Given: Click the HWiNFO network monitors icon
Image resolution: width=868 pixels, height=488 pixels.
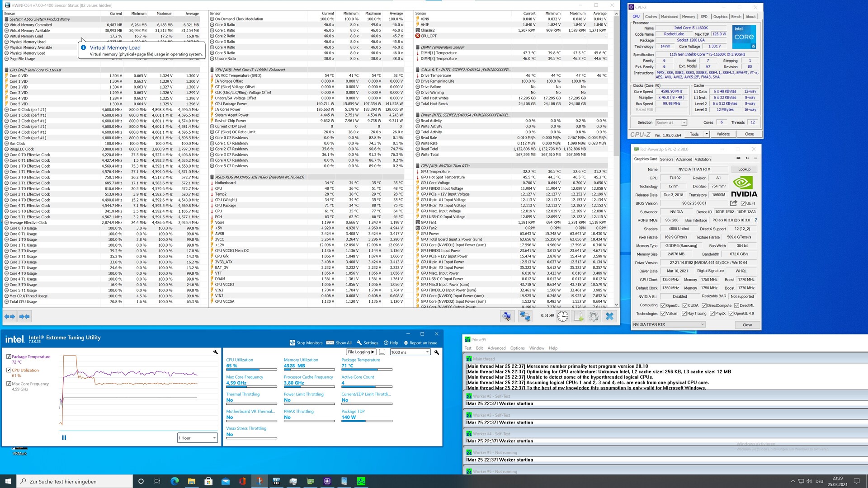Looking at the screenshot, I should tap(524, 317).
